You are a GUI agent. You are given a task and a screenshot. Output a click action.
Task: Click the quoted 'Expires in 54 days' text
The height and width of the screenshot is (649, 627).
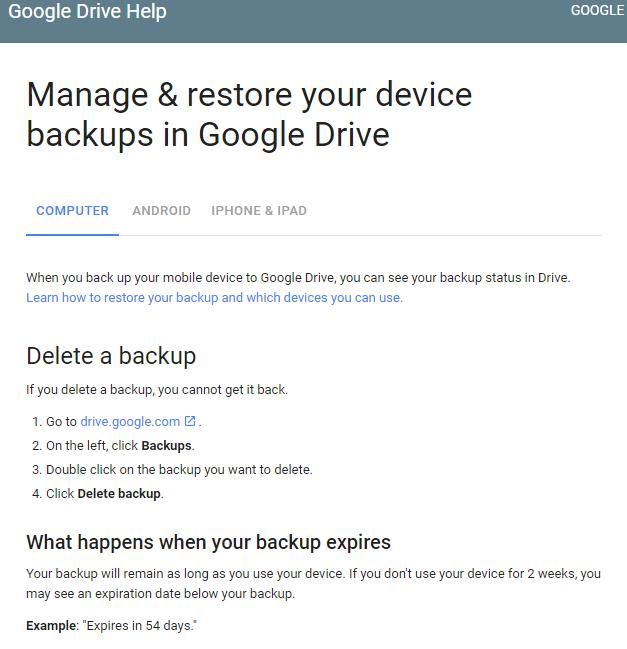coord(140,625)
